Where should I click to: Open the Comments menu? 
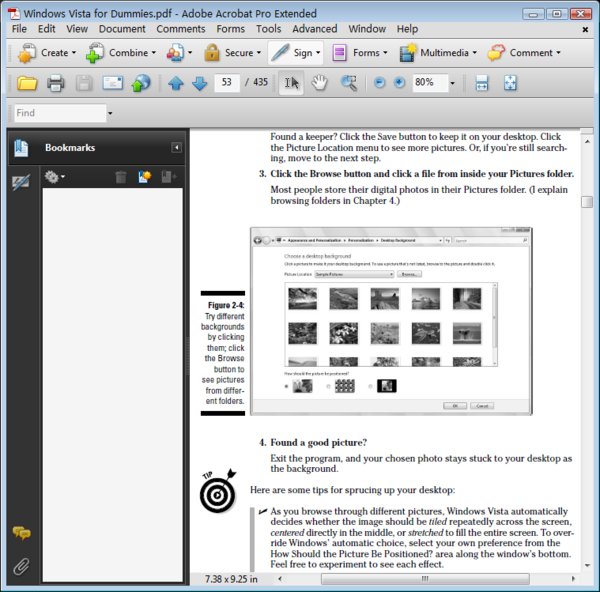181,29
